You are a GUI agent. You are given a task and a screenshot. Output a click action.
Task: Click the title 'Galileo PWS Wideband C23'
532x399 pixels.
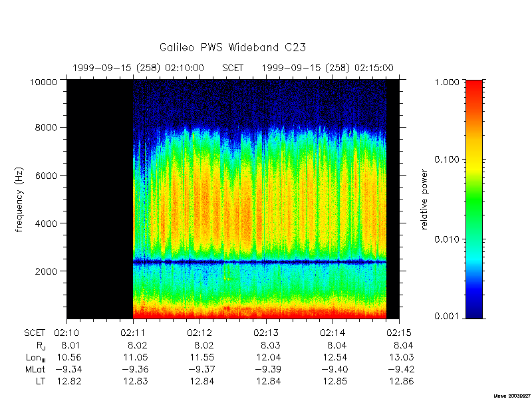click(x=233, y=47)
